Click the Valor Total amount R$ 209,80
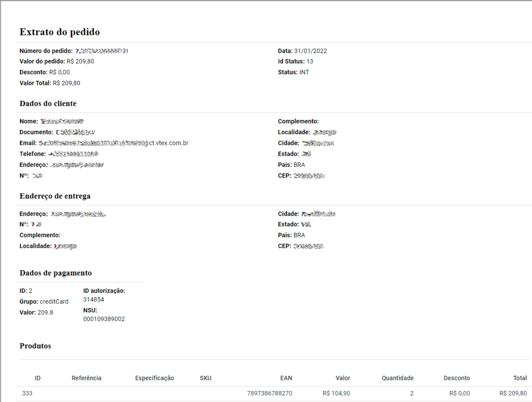The image size is (532, 402). coord(66,83)
